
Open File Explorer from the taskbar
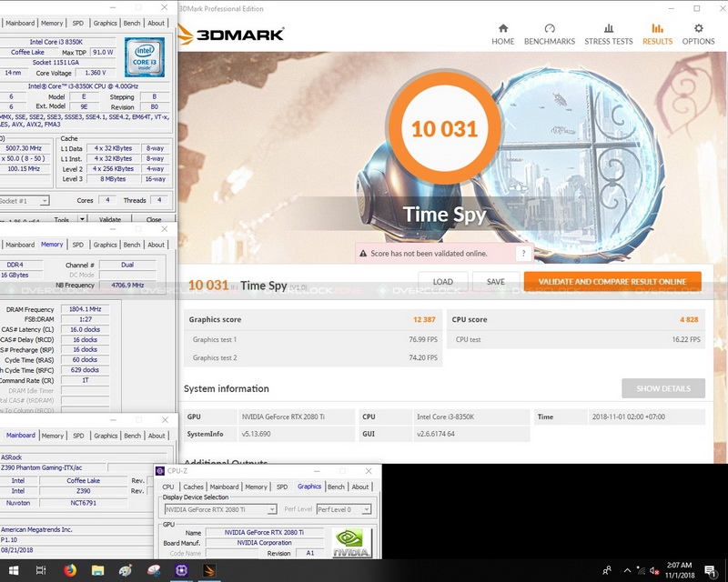(97, 570)
